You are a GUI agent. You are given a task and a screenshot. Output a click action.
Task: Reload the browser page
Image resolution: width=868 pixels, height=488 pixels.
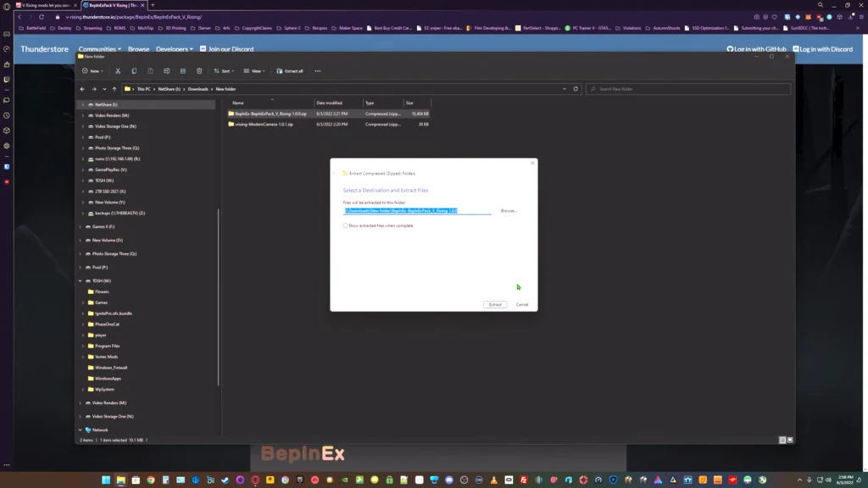tap(42, 17)
